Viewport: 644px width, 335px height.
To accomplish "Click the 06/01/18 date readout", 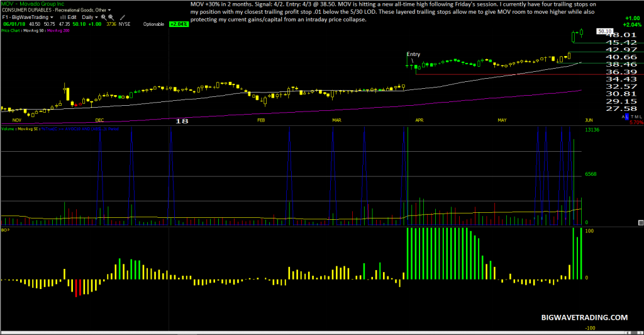I will pyautogui.click(x=14, y=25).
